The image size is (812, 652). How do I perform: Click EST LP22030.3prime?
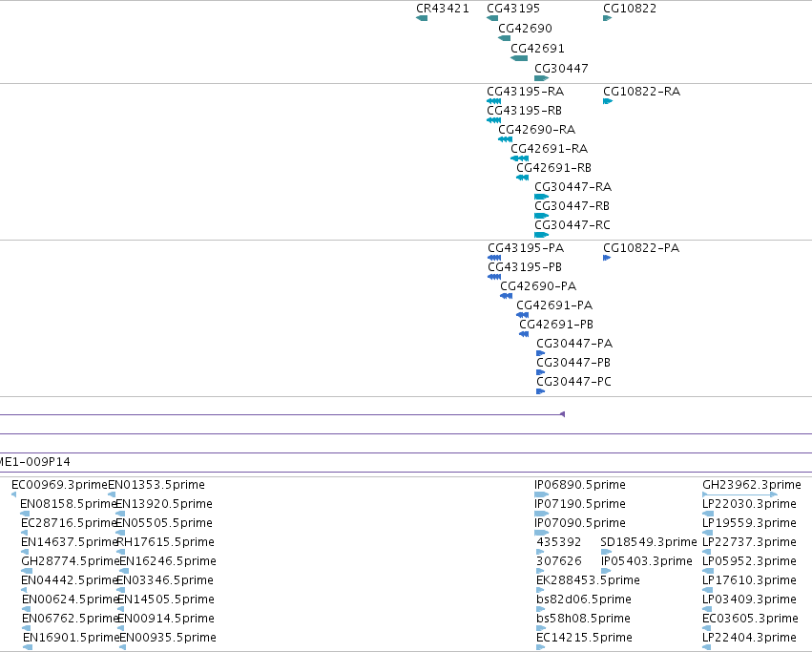click(708, 514)
